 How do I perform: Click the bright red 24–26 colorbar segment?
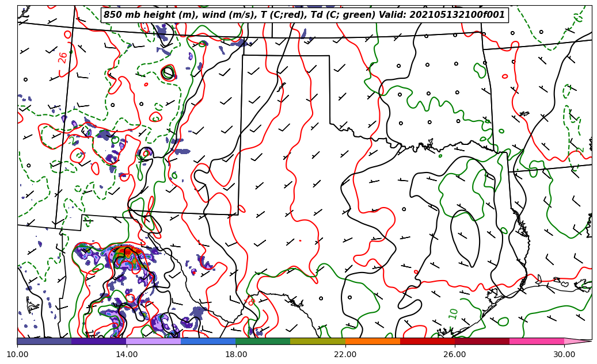pos(427,341)
